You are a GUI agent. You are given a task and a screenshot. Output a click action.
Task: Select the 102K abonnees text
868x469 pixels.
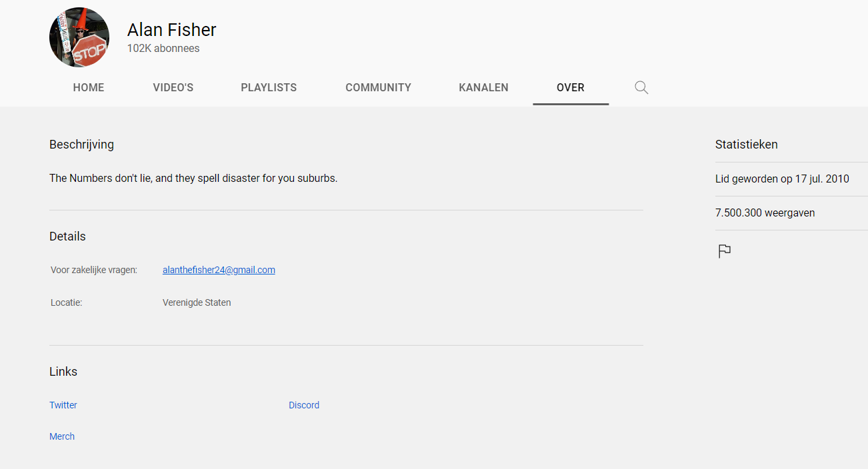pos(163,49)
